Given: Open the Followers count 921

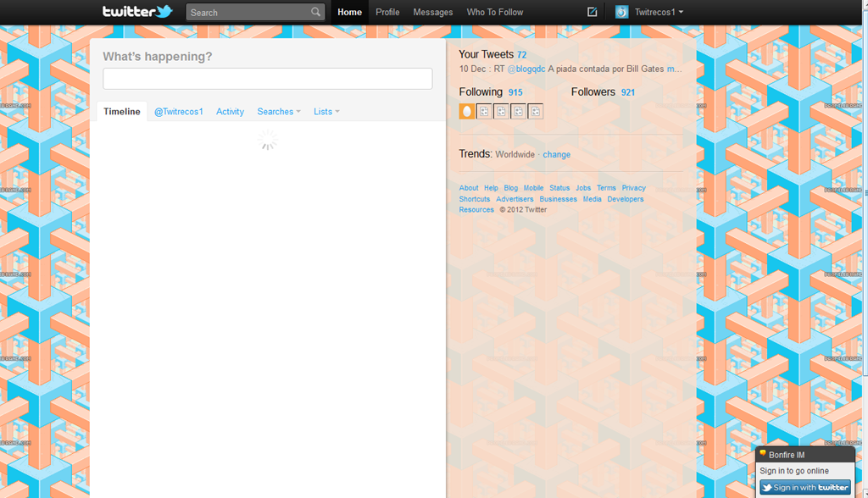Looking at the screenshot, I should [628, 92].
